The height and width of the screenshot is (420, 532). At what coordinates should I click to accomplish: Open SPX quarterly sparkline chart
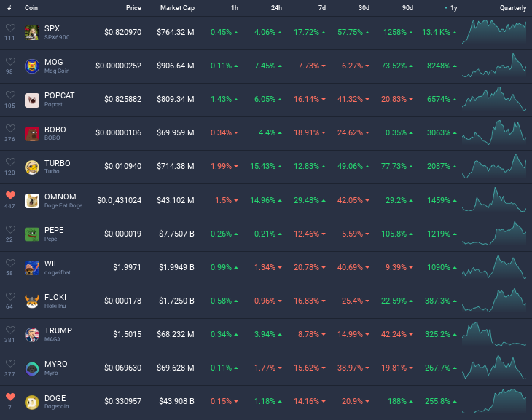pyautogui.click(x=494, y=32)
